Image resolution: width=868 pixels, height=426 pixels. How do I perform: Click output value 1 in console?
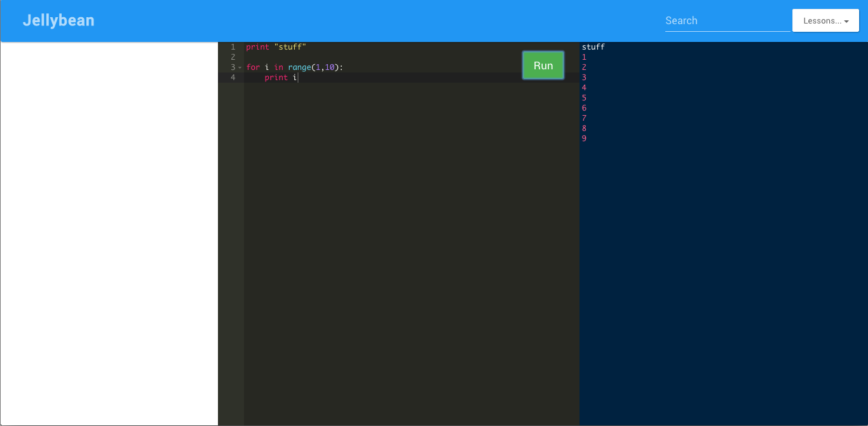click(584, 57)
